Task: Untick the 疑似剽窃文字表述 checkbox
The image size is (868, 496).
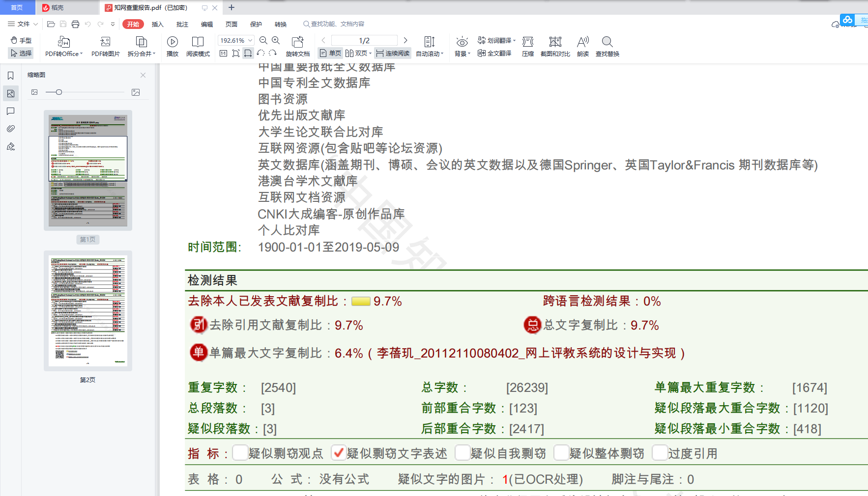Action: [338, 452]
